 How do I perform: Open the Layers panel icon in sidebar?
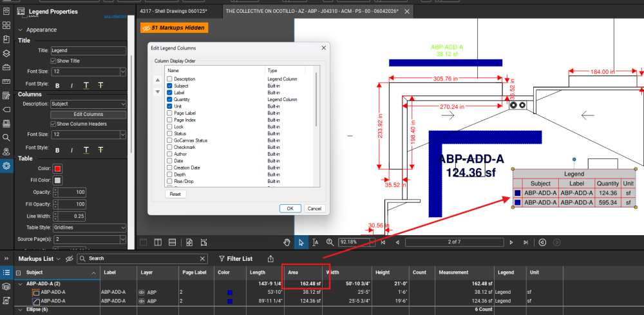tap(6, 53)
